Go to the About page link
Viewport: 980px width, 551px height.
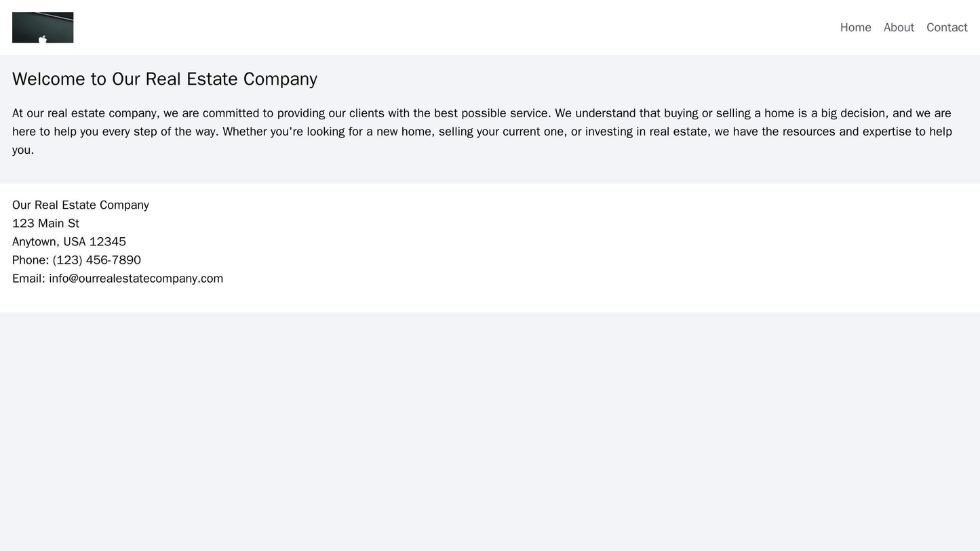tap(899, 27)
